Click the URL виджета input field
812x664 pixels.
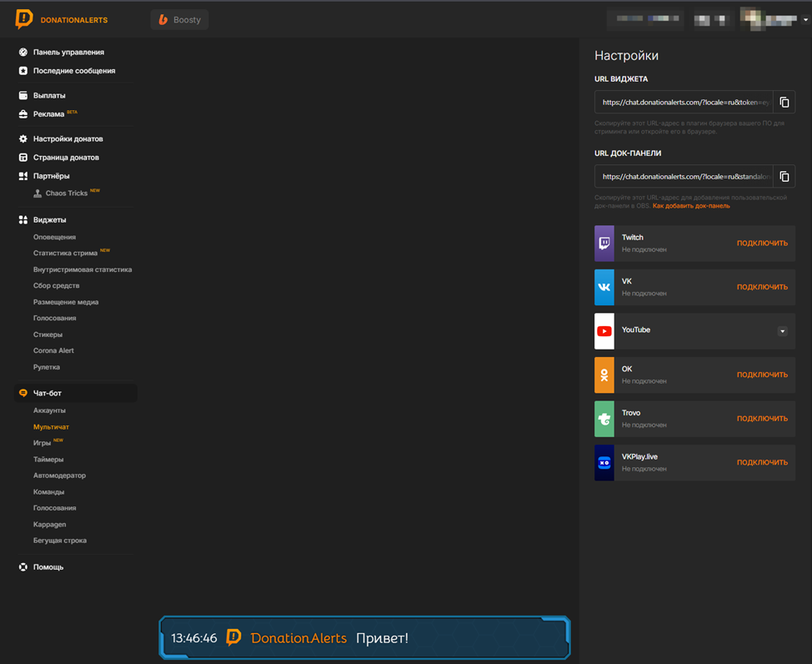click(x=684, y=102)
